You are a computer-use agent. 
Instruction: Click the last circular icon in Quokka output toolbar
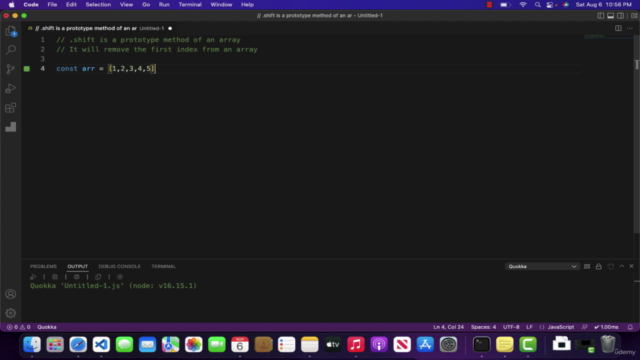[x=120, y=277]
